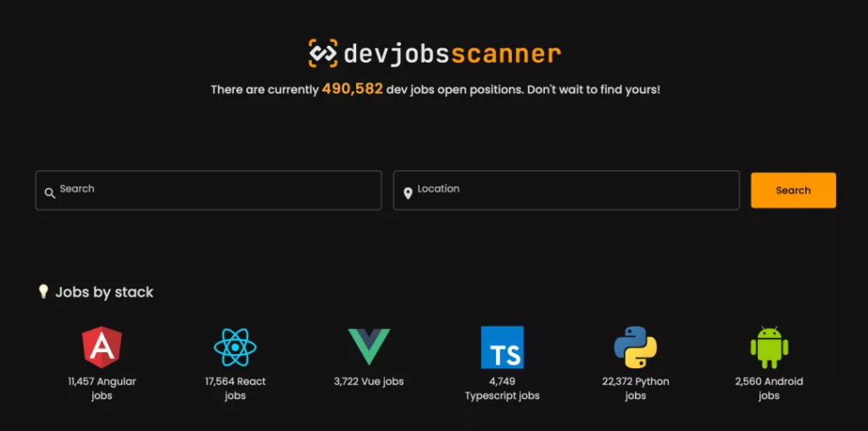868x431 pixels.
Task: Open the Python snake logo
Action: pos(636,347)
